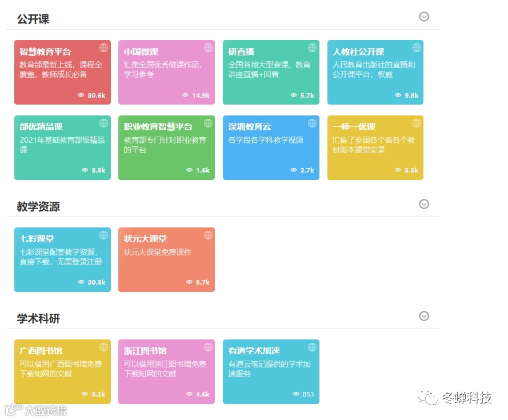Open the 有道学术加速 card title

pos(254,351)
